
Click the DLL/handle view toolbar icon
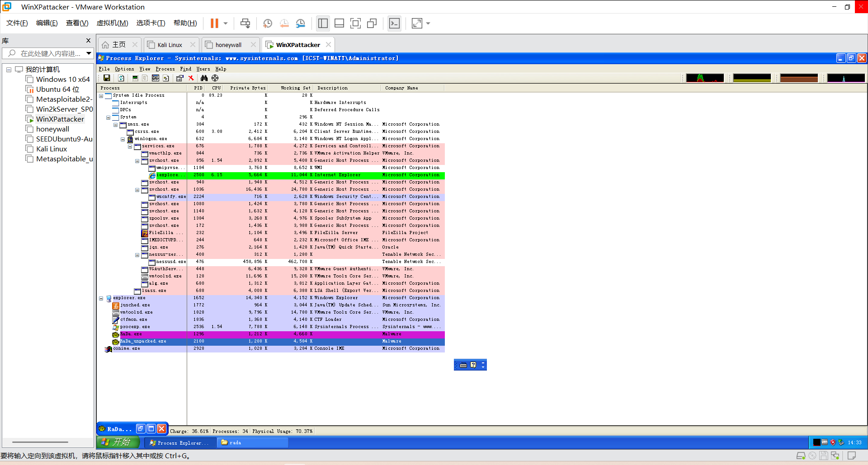[166, 78]
